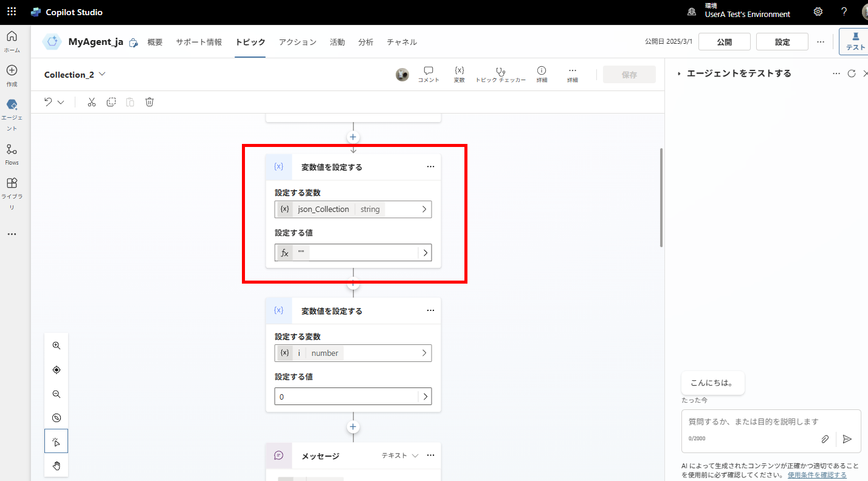Select the pan hand tool on canvas
This screenshot has height=481, width=868.
(x=56, y=466)
